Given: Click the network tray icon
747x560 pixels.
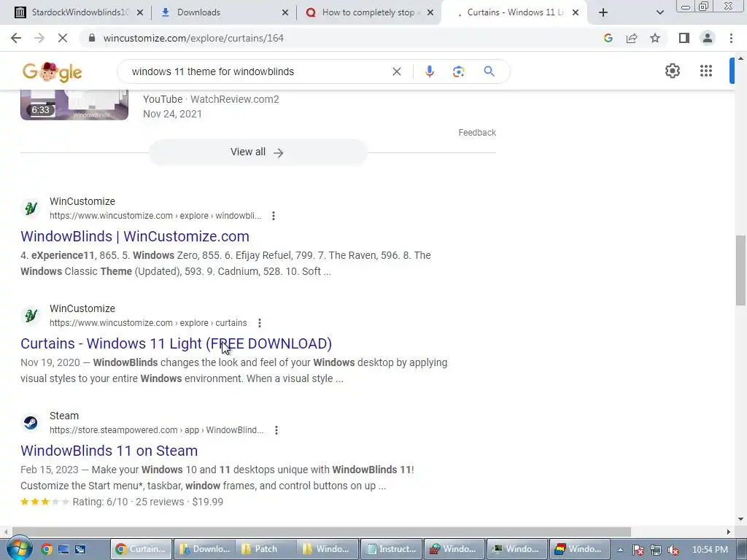Looking at the screenshot, I should [656, 550].
